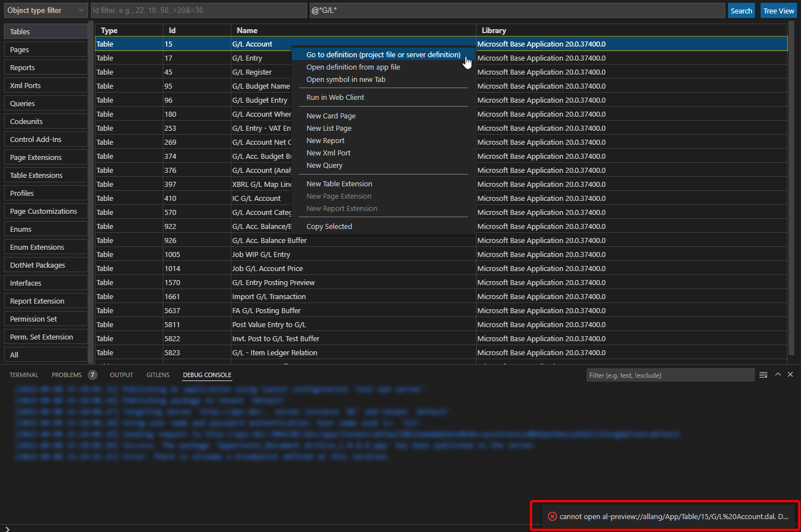Select the Enum Extensions category
The height and width of the screenshot is (532, 801).
tap(45, 247)
